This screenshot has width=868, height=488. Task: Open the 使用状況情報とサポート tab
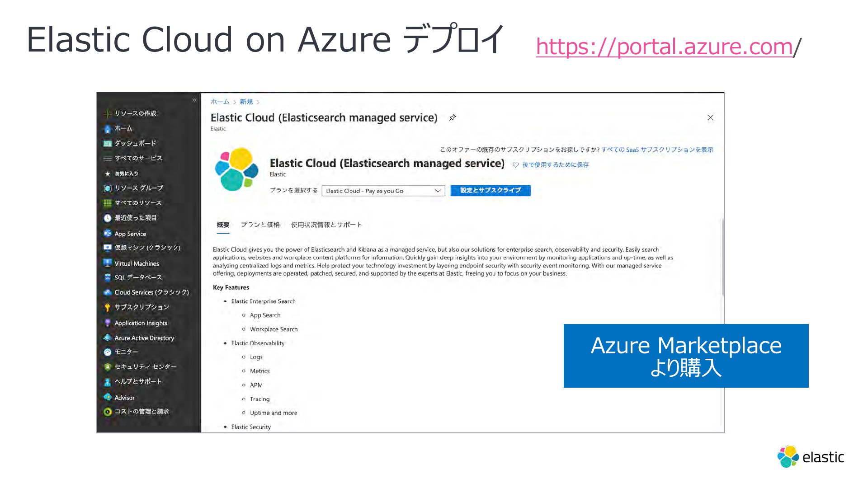[x=326, y=225]
